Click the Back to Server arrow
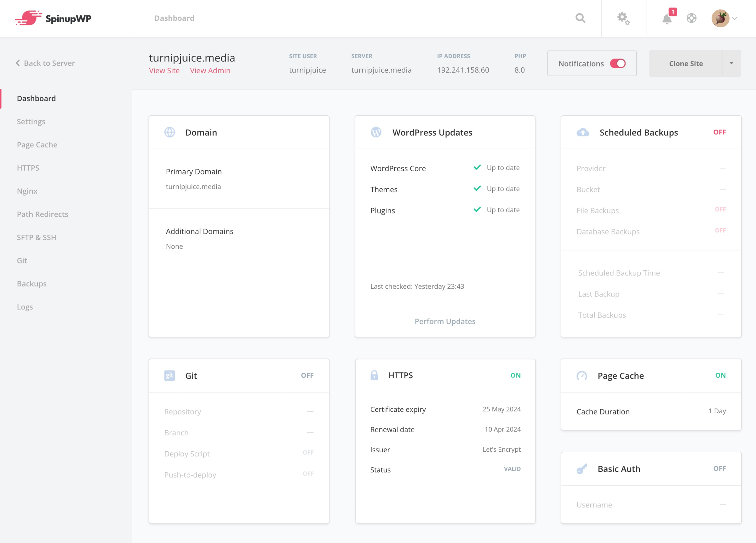Image resolution: width=756 pixels, height=543 pixels. 18,63
